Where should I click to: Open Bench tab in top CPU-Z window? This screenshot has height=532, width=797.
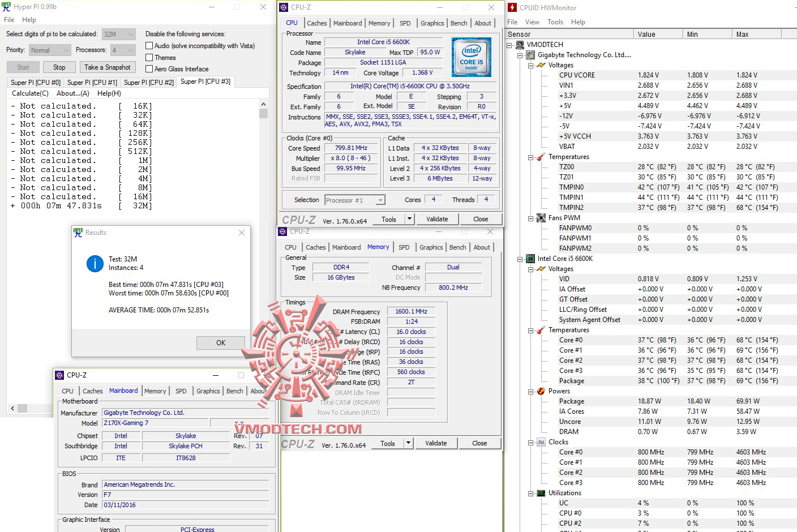click(x=459, y=23)
